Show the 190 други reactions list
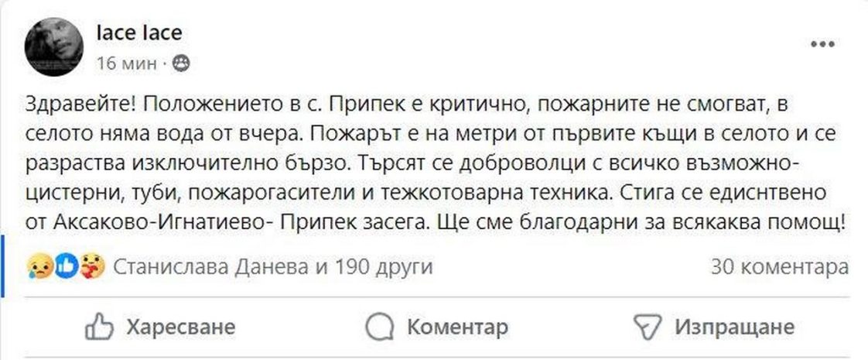The height and width of the screenshot is (360, 868). click(381, 268)
